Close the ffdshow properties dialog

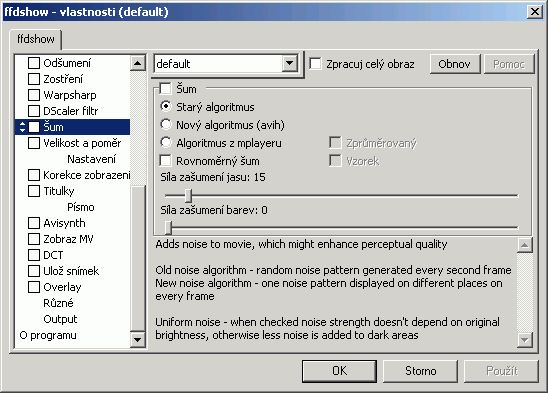535,12
